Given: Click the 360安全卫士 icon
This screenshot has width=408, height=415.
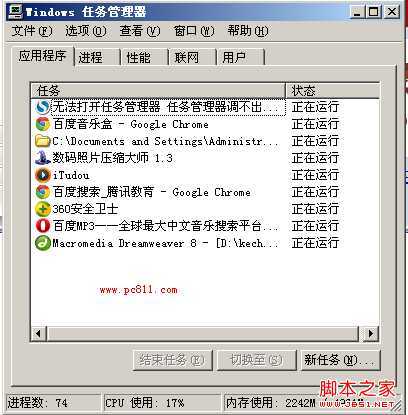Looking at the screenshot, I should pyautogui.click(x=43, y=209).
